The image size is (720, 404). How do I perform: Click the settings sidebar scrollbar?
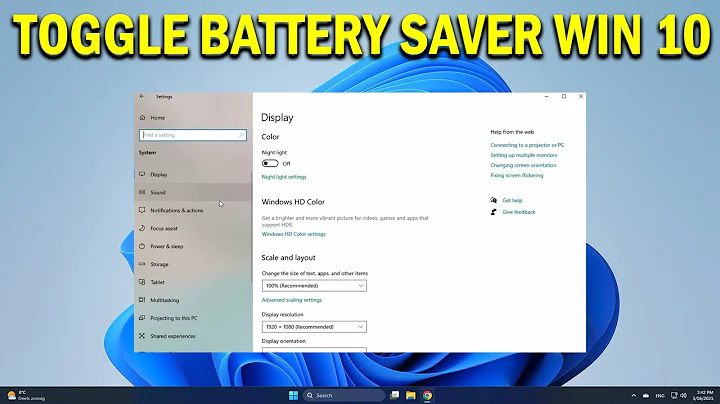(251, 227)
